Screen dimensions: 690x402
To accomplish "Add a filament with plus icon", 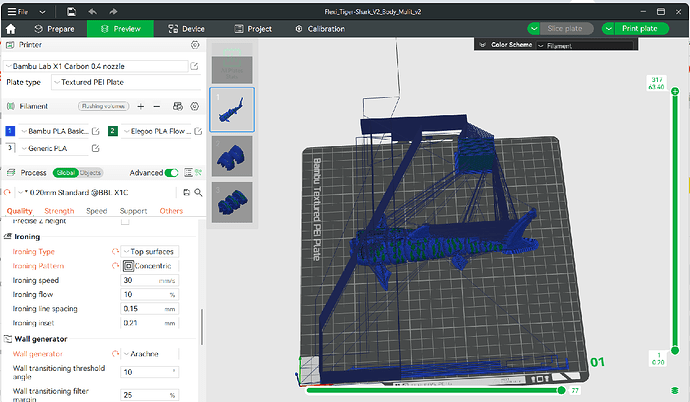I will (140, 106).
